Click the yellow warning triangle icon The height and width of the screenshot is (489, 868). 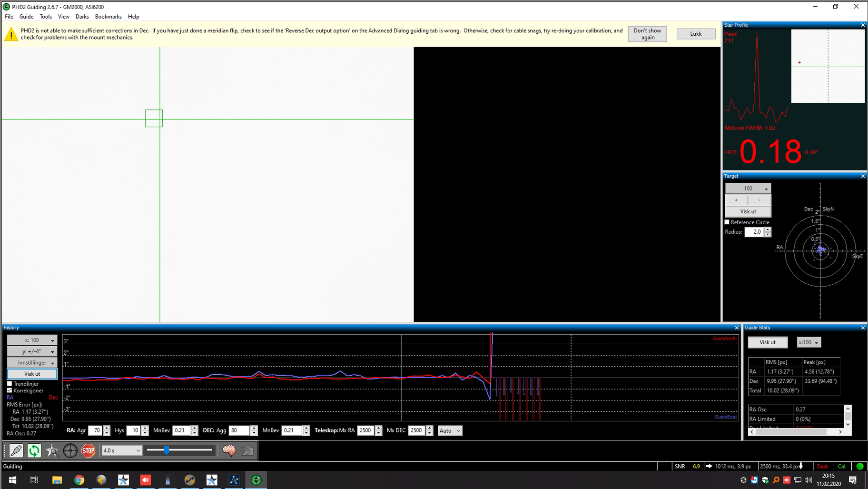tap(11, 34)
